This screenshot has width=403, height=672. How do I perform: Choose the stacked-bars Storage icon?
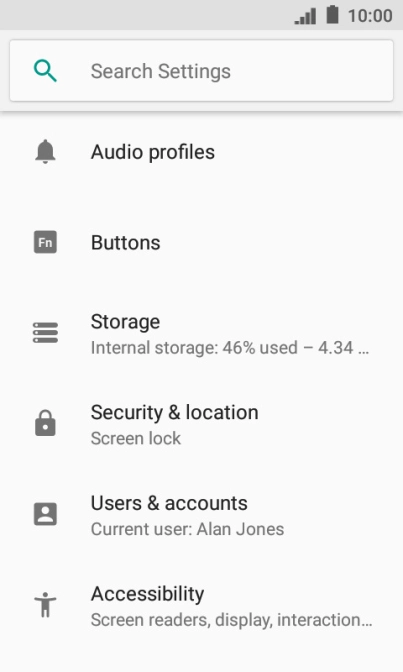(x=45, y=333)
